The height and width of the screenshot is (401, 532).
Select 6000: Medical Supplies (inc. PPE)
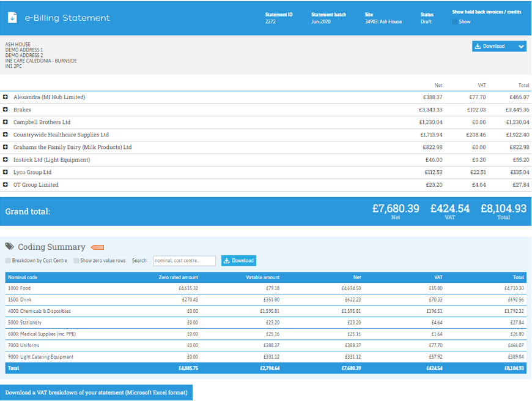point(265,334)
